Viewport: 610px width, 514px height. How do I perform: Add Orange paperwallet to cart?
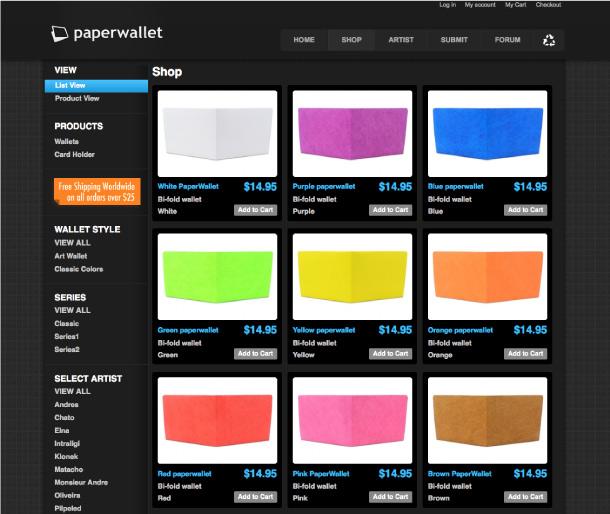point(526,354)
